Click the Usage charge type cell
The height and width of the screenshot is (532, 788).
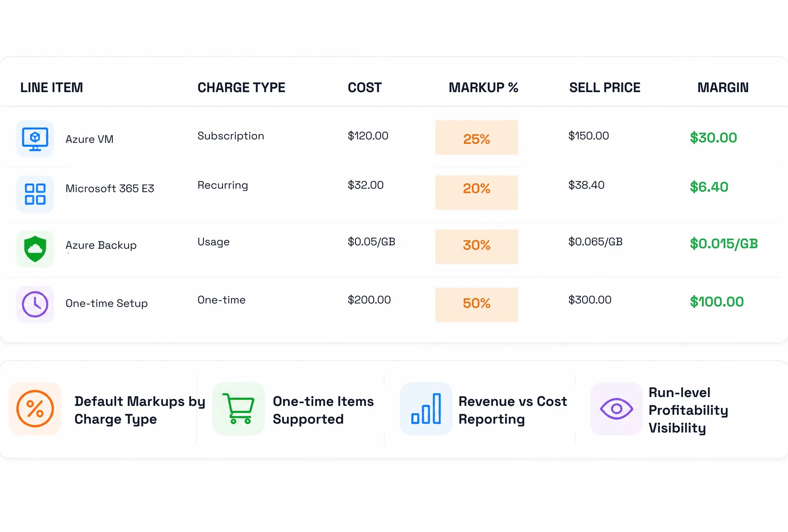[x=213, y=242]
